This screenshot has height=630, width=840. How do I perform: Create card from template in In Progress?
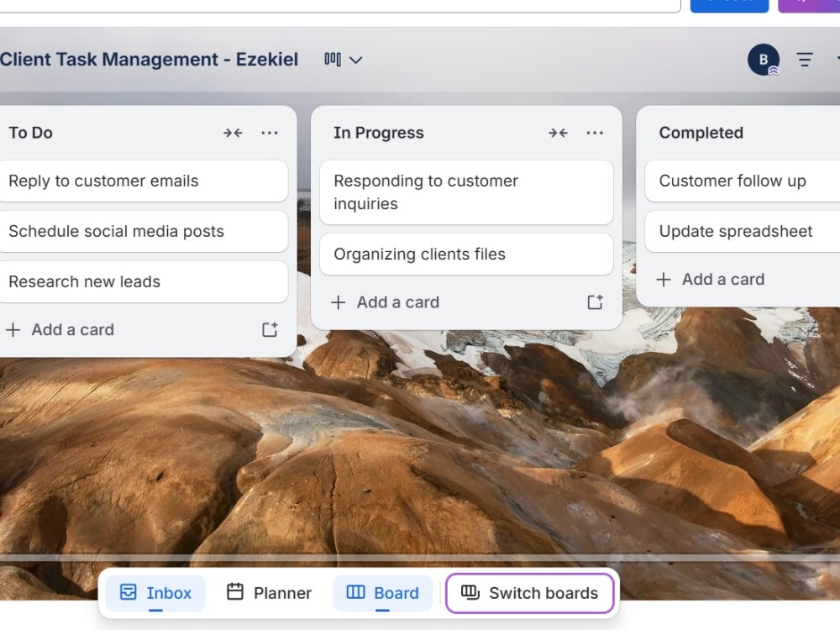click(595, 302)
